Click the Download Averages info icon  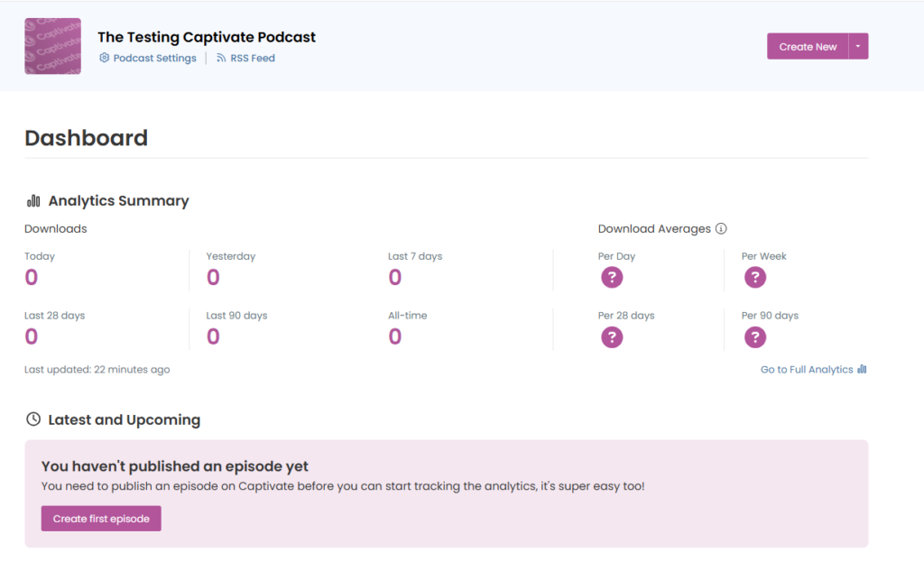click(x=721, y=228)
